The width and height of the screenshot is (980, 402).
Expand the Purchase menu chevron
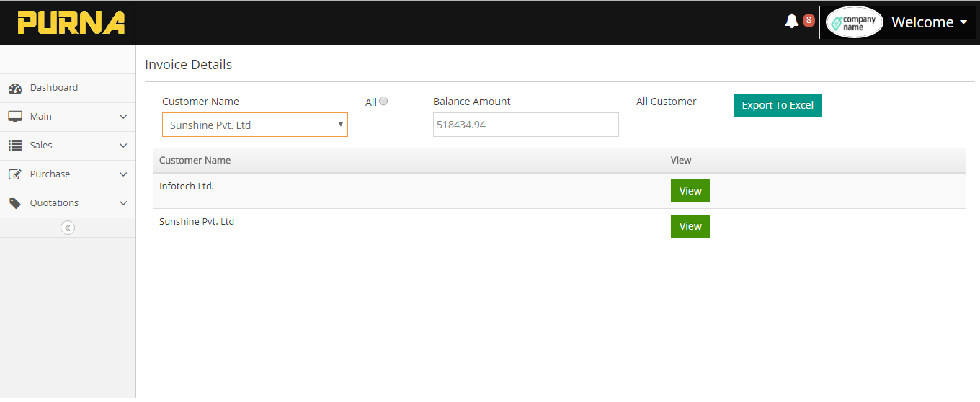pyautogui.click(x=123, y=174)
